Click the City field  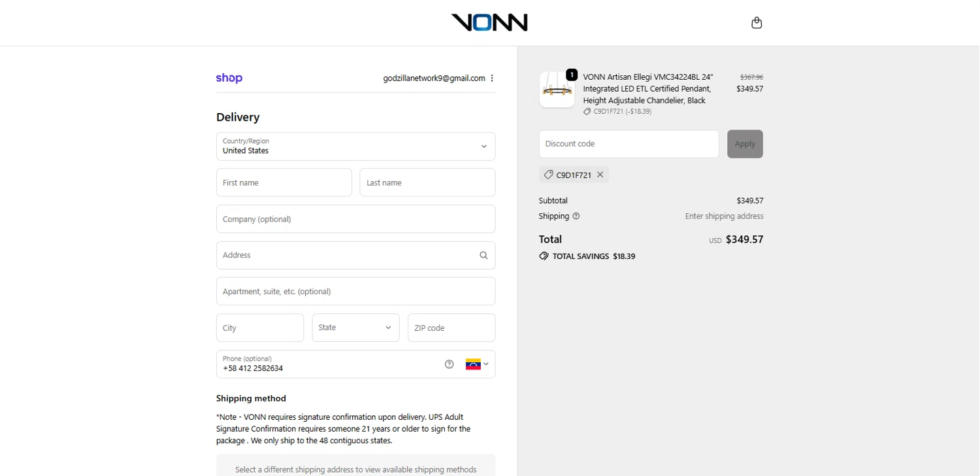point(260,328)
